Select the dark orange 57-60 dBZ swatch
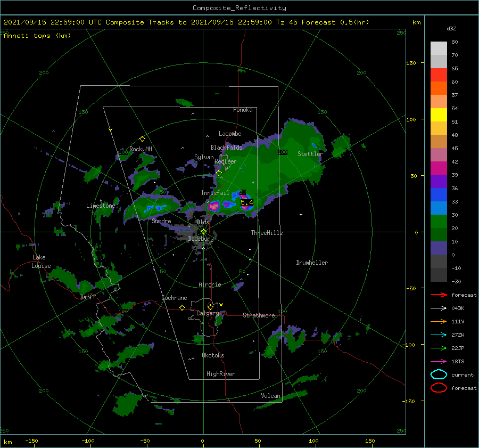 [439, 88]
